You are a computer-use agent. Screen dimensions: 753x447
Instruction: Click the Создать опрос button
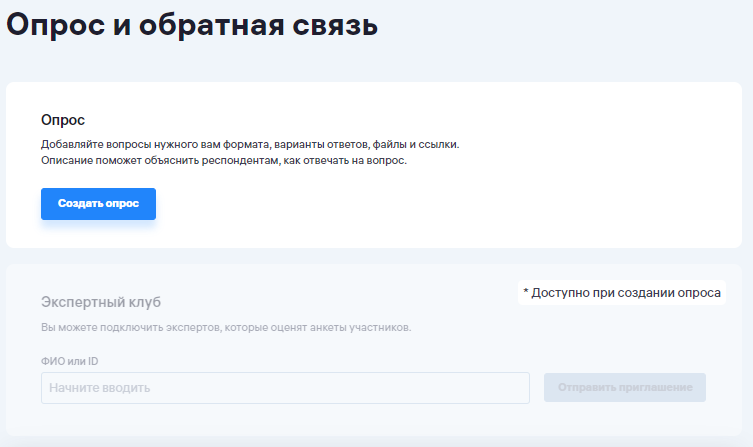pos(98,204)
